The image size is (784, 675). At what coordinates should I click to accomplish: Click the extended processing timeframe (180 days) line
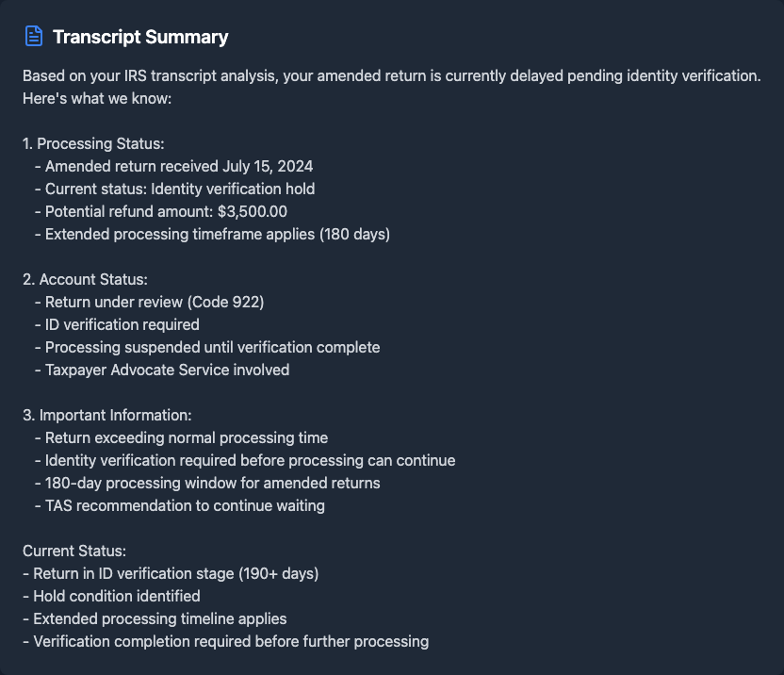click(x=217, y=234)
